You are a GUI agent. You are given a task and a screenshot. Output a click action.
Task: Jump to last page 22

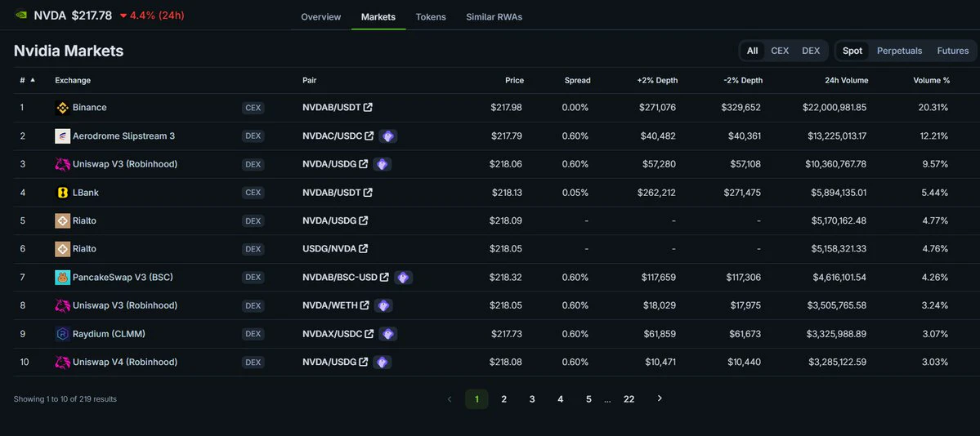[x=629, y=399]
